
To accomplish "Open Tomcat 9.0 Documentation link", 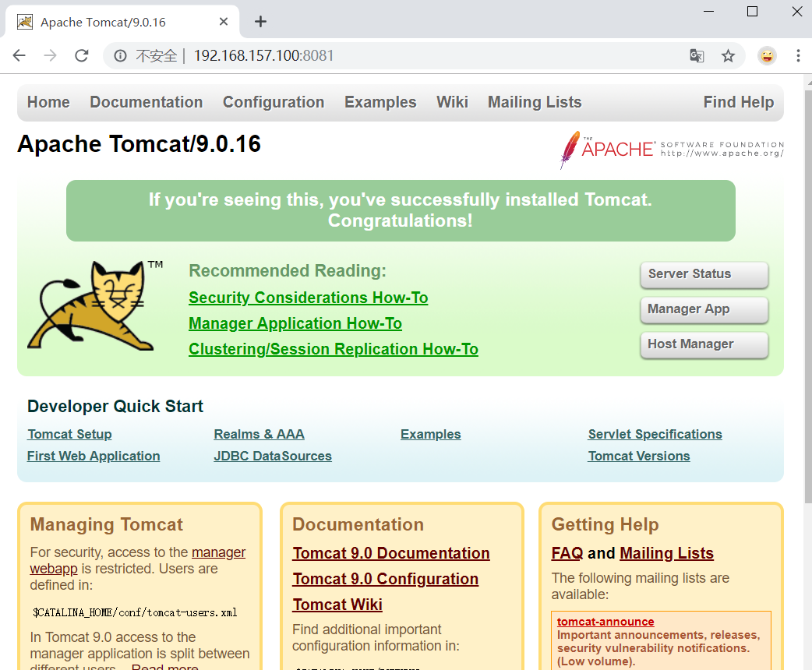I will (x=391, y=553).
